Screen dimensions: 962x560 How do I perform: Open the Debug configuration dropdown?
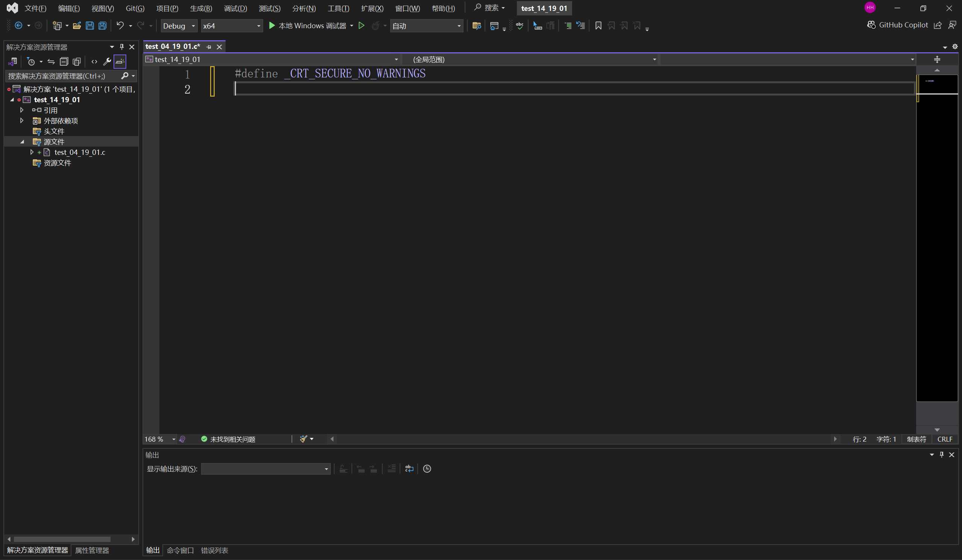(x=179, y=26)
